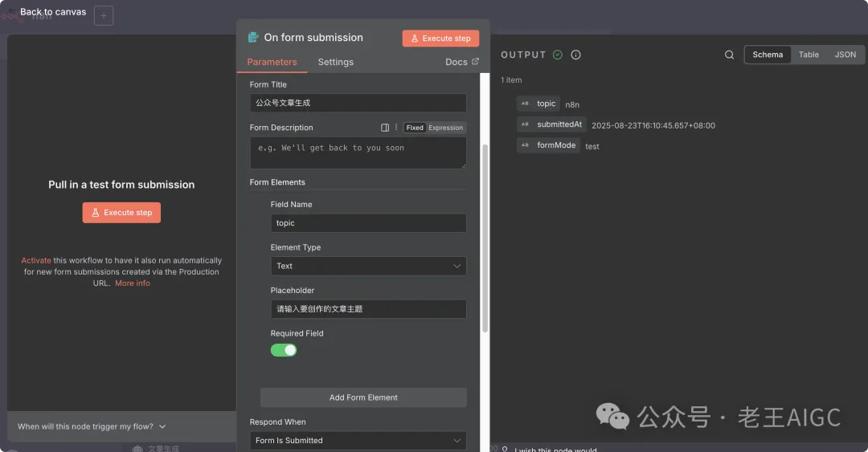
Task: Switch to the Settings tab
Action: click(335, 62)
